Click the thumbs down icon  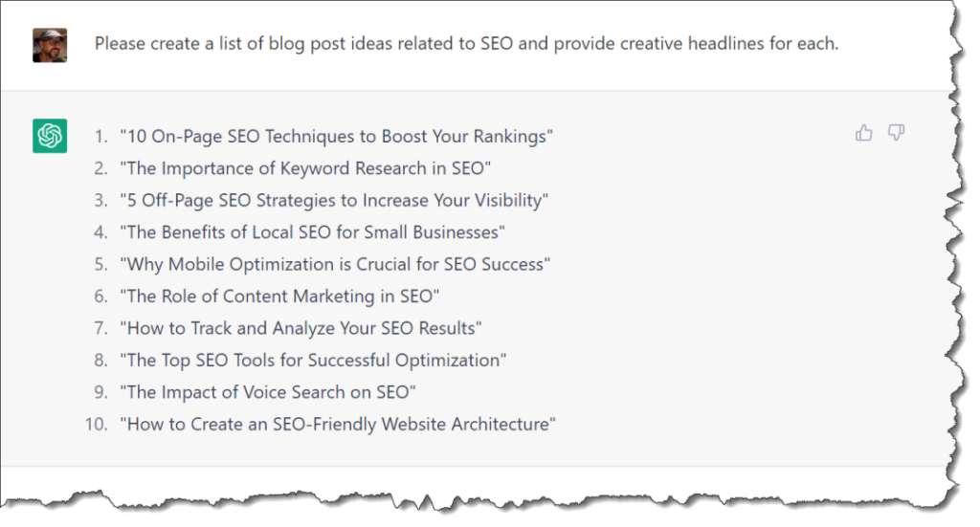point(896,133)
